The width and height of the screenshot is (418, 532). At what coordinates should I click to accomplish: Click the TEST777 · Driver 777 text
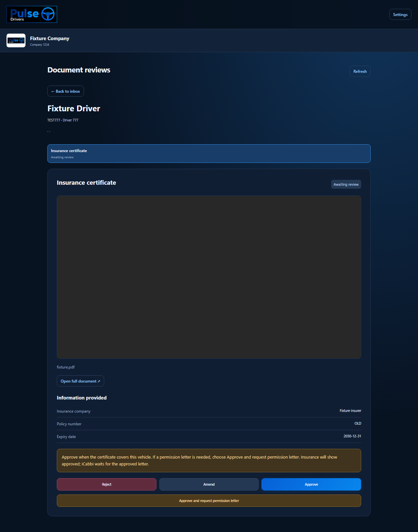coord(63,120)
